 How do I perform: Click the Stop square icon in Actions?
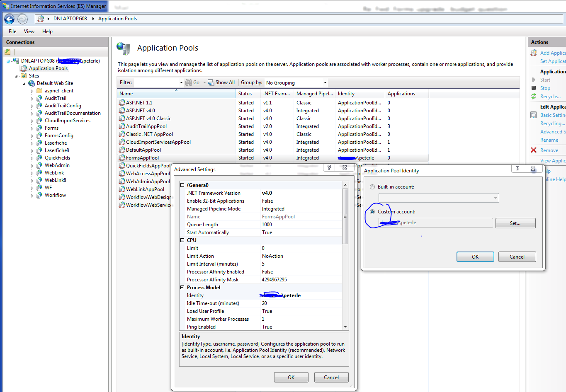(x=534, y=88)
